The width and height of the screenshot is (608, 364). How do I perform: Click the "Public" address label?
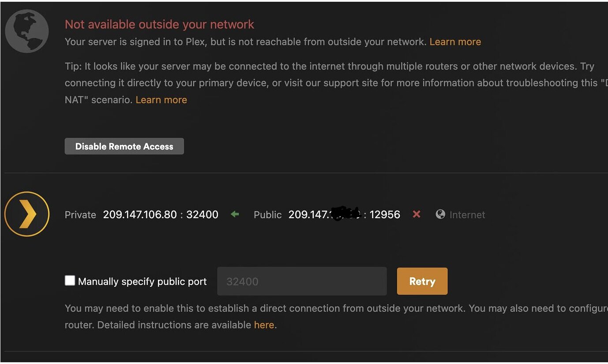point(267,215)
